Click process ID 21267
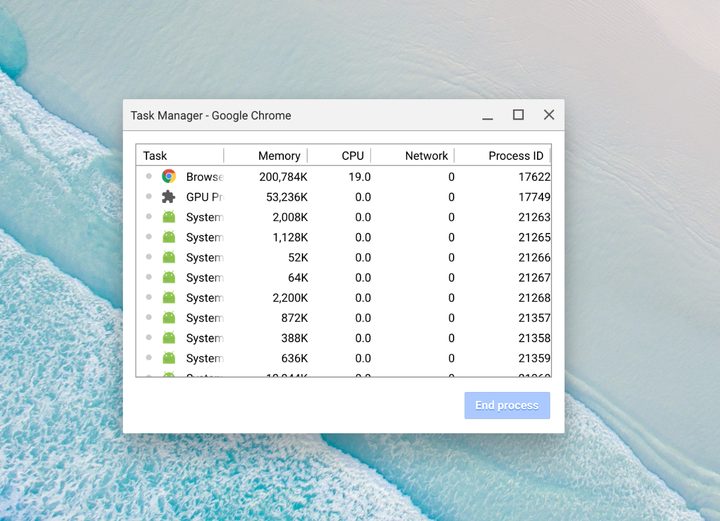 coord(534,278)
